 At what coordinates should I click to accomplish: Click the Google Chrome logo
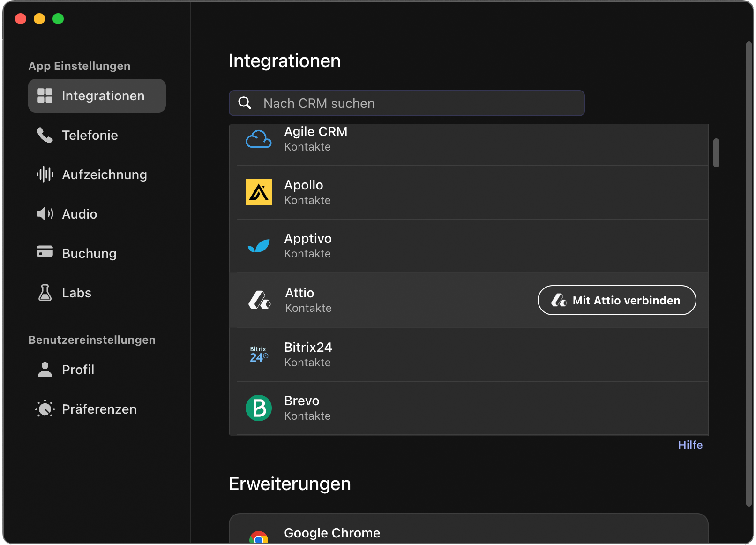(x=259, y=537)
